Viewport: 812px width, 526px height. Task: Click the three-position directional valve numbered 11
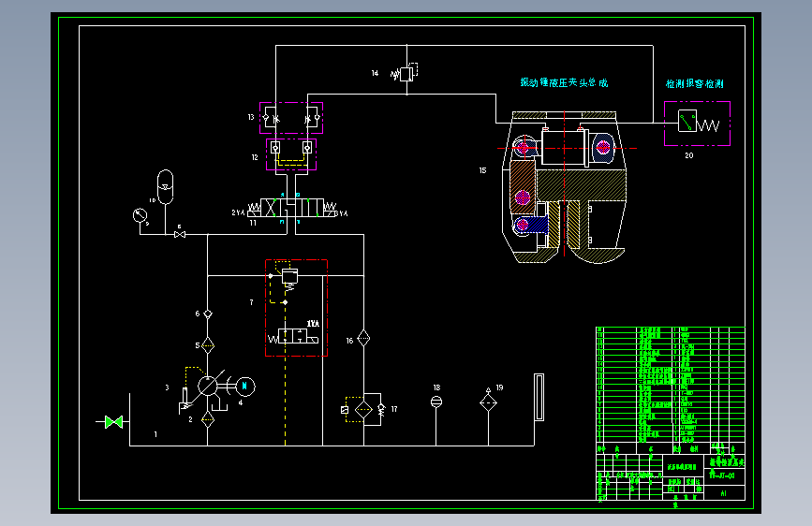click(x=291, y=208)
